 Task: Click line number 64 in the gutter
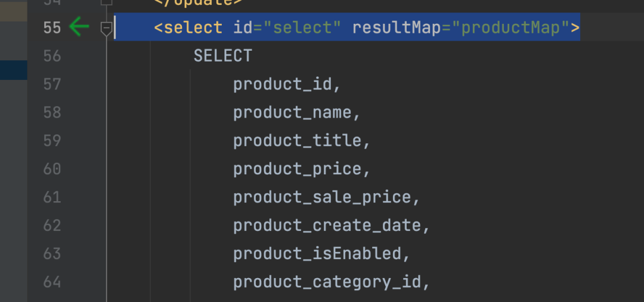click(52, 282)
